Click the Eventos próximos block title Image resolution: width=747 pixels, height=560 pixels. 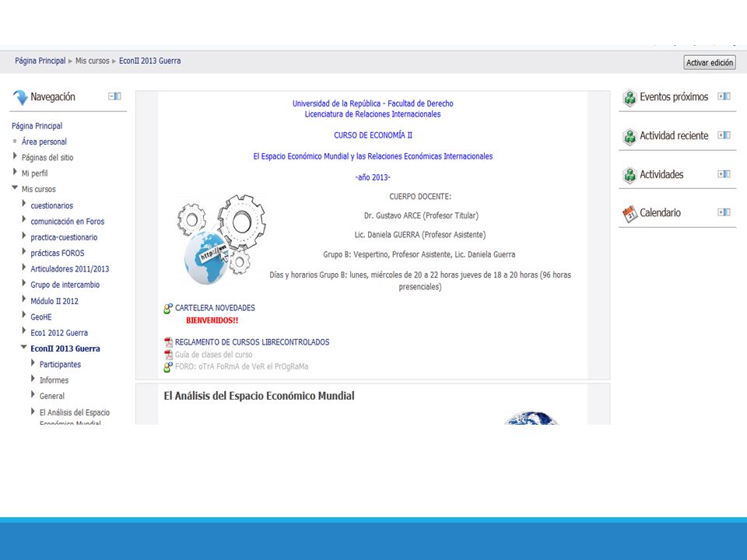[674, 96]
